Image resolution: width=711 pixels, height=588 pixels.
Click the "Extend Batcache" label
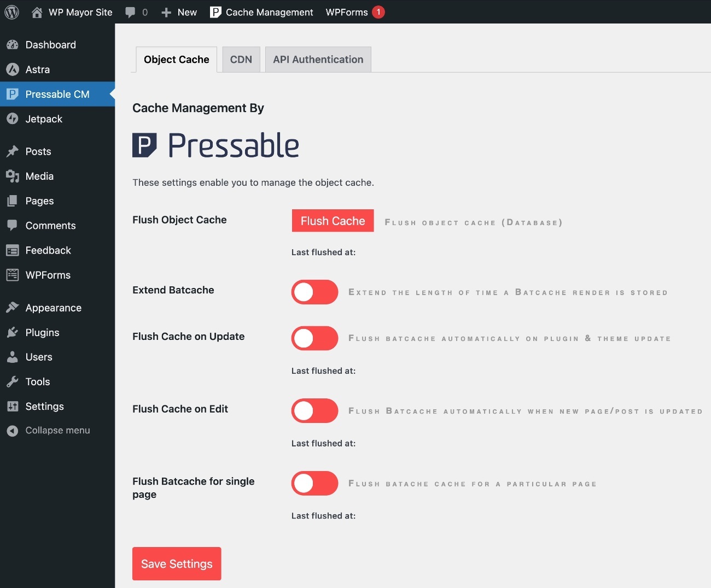pyautogui.click(x=173, y=290)
